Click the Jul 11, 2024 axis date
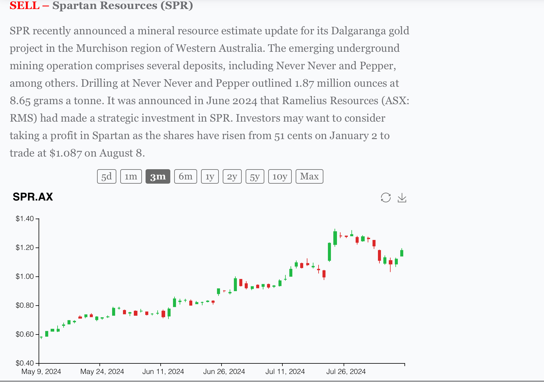Screen dimensions: 544x392 click(x=285, y=372)
